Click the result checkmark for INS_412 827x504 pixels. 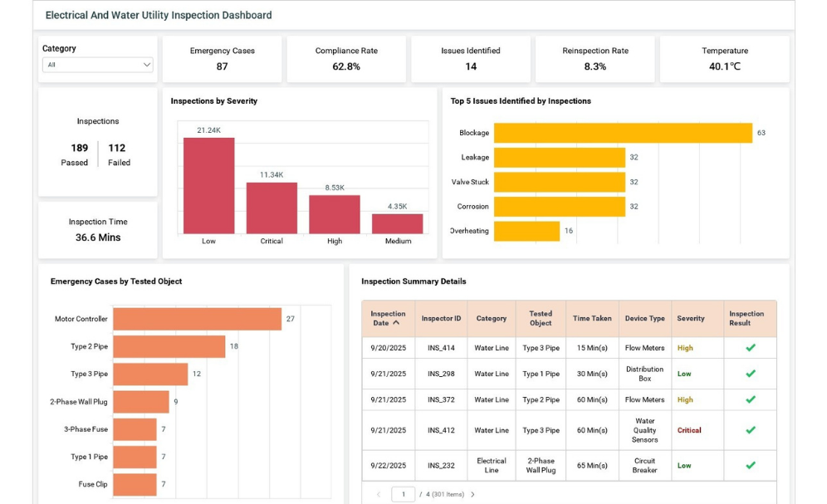(750, 430)
